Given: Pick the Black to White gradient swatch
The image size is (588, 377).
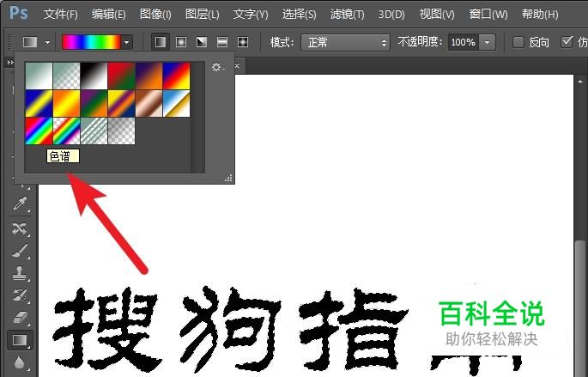Looking at the screenshot, I should (x=94, y=76).
